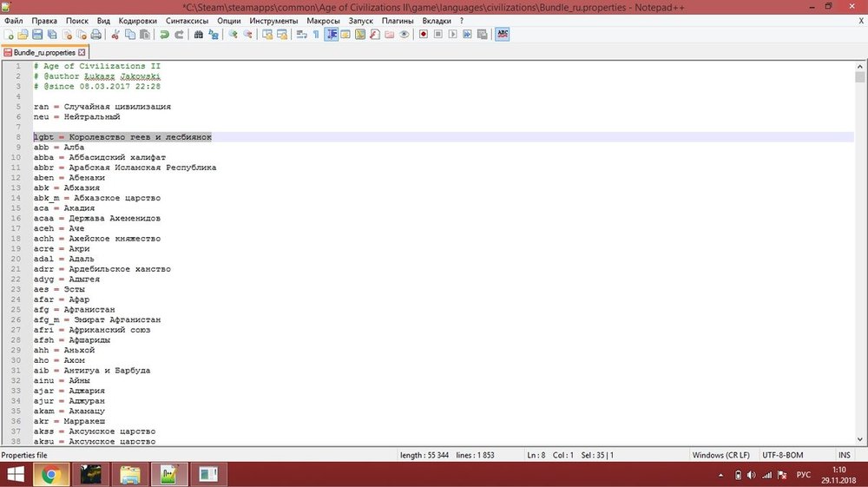Show hidden system tray icons arrow
This screenshot has width=868, height=487.
click(x=720, y=475)
